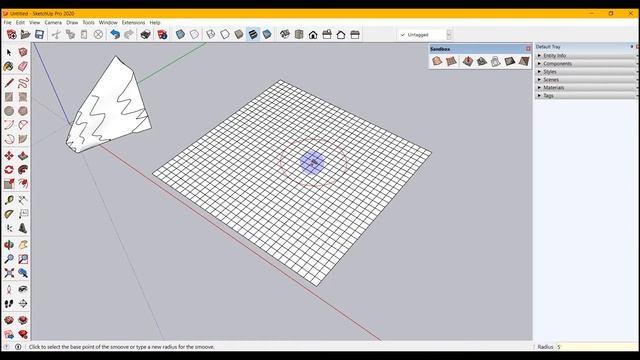Click the Radius measurement input box

pyautogui.click(x=597, y=347)
